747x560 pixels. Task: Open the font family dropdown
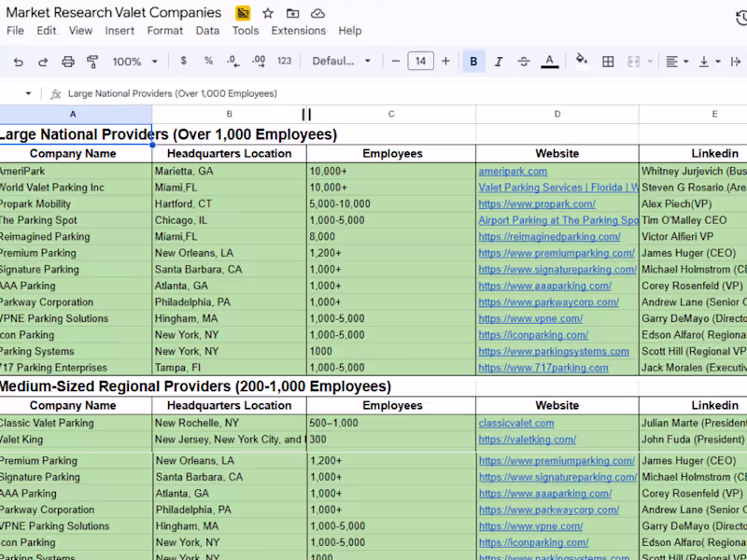341,62
